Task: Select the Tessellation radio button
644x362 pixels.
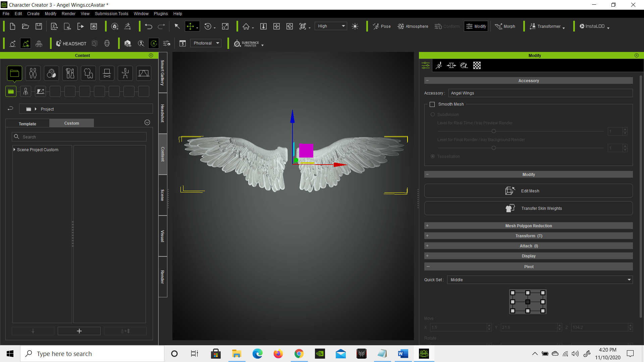Action: tap(433, 157)
